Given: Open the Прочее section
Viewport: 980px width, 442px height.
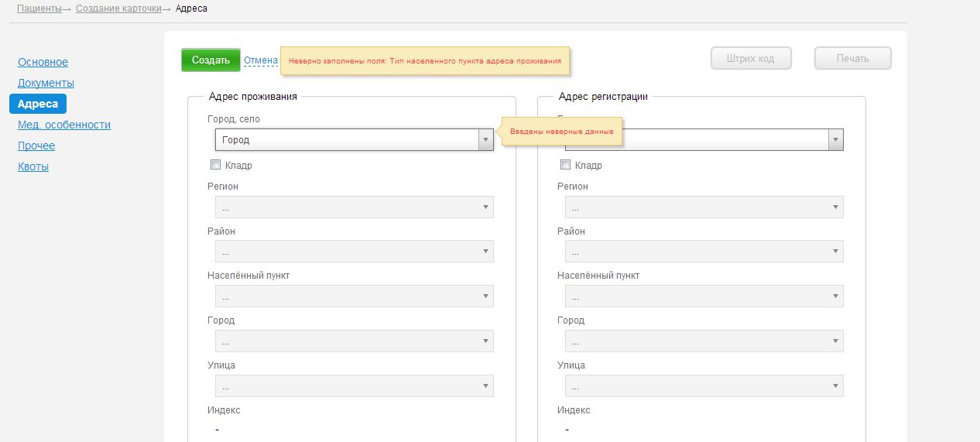Looking at the screenshot, I should point(36,146).
